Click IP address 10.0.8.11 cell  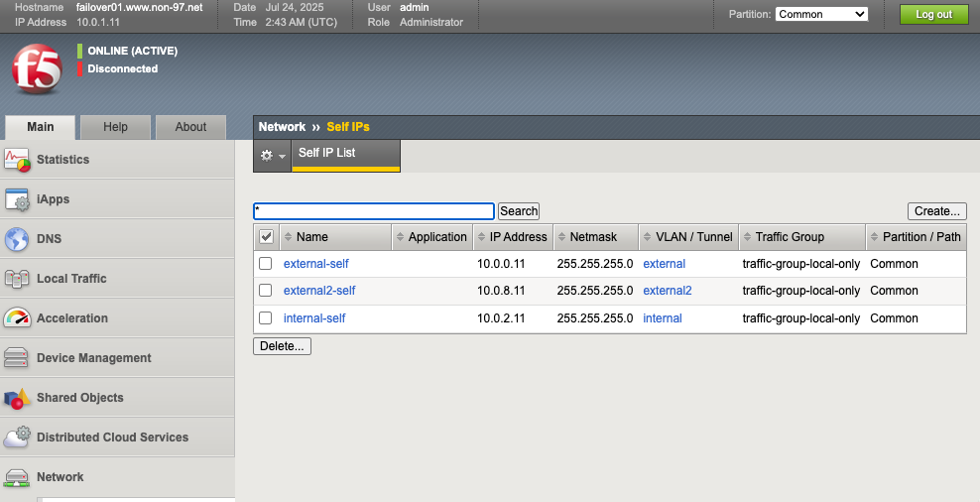(501, 291)
